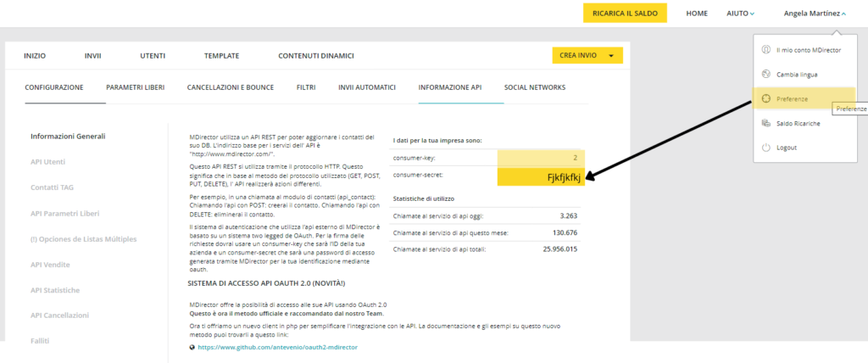Image resolution: width=868 pixels, height=363 pixels.
Task: Click the total API calls value 25.956.015
Action: click(560, 249)
